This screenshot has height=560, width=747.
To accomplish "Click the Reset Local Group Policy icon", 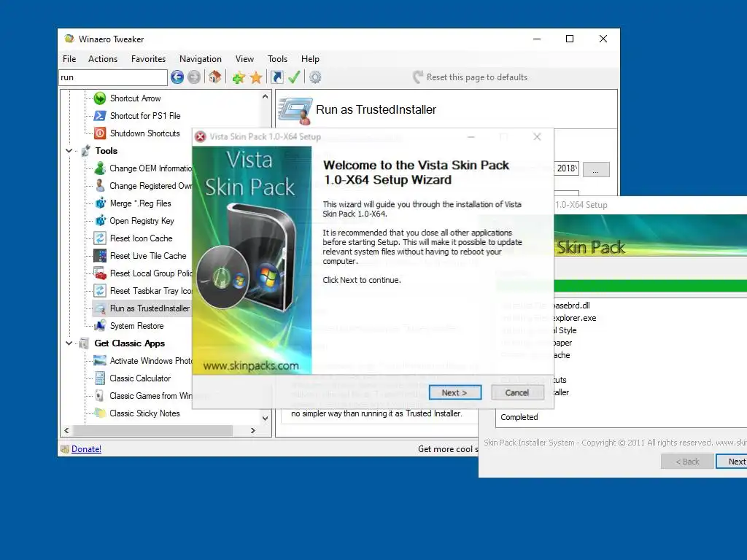I will point(99,273).
